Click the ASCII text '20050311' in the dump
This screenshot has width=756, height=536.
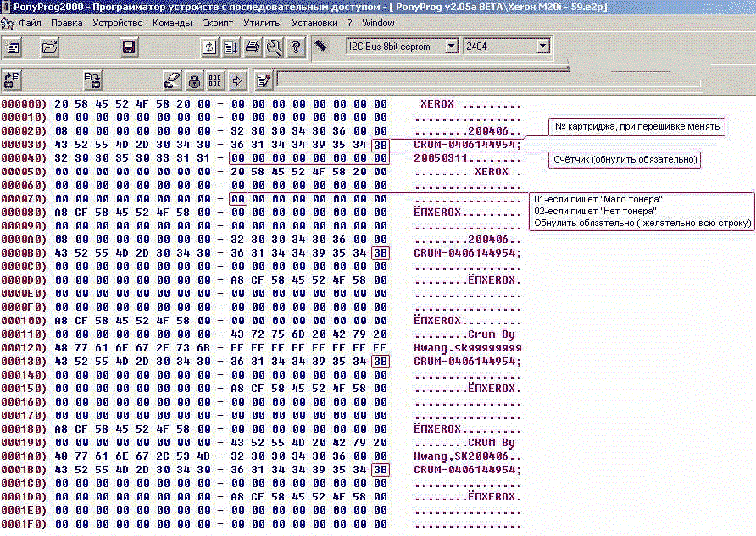441,158
